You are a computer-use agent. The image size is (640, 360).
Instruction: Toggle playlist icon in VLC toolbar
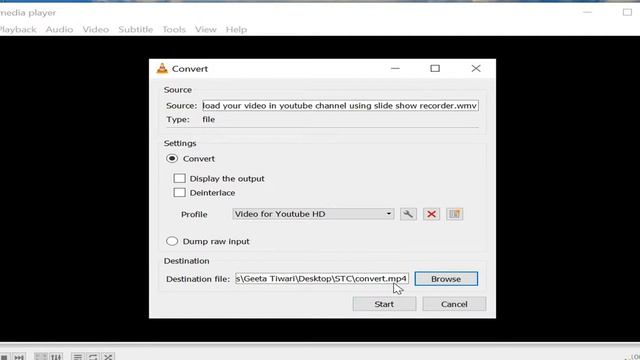pyautogui.click(x=78, y=357)
